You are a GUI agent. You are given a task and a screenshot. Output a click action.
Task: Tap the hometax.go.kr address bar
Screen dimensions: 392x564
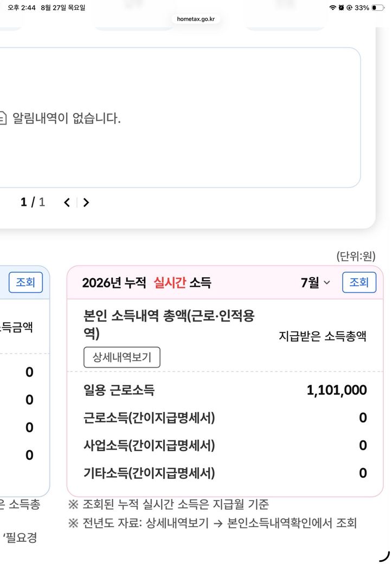click(x=196, y=18)
